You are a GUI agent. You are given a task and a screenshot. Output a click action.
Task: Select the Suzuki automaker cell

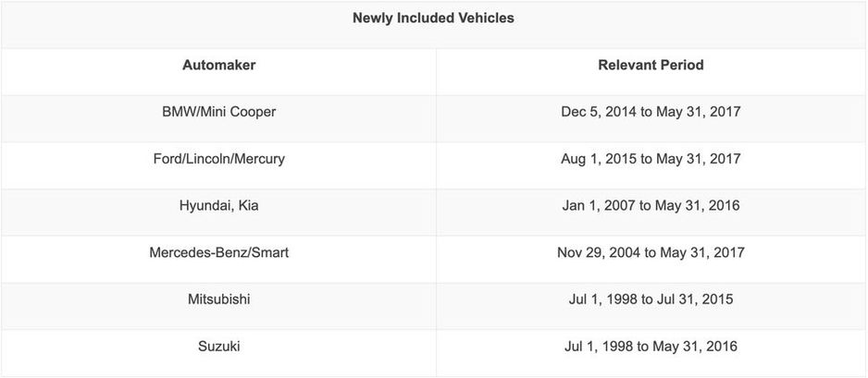coord(219,347)
